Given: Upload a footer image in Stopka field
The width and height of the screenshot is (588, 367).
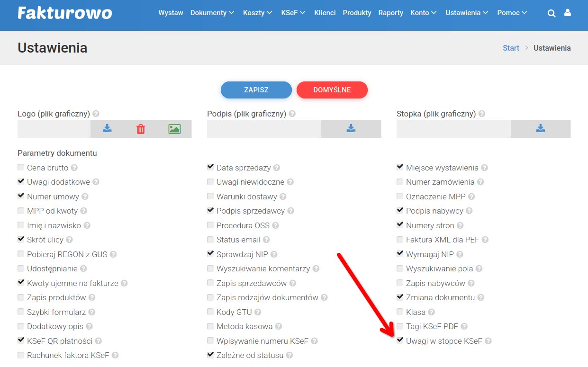Looking at the screenshot, I should point(541,129).
